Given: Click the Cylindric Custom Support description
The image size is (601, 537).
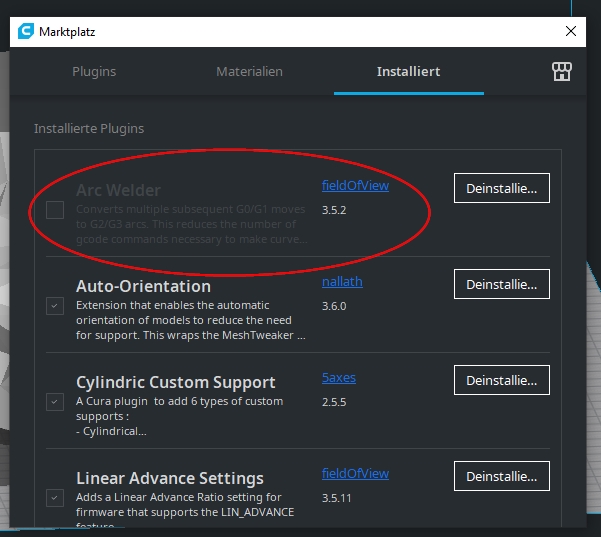Looking at the screenshot, I should click(x=179, y=416).
